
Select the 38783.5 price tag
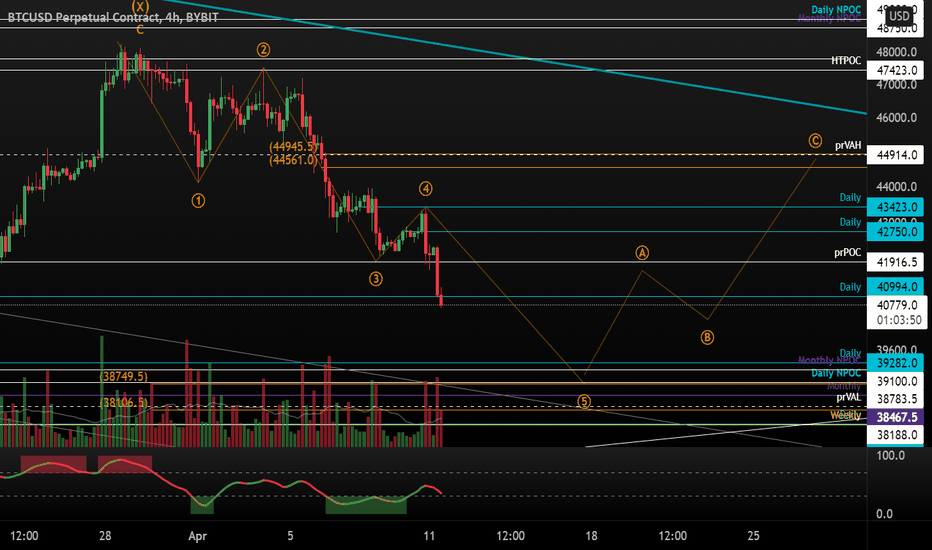click(x=896, y=399)
